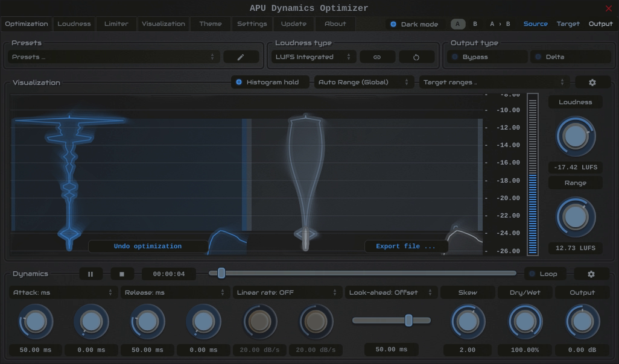This screenshot has width=619, height=364.
Task: Select Target view
Action: (568, 24)
